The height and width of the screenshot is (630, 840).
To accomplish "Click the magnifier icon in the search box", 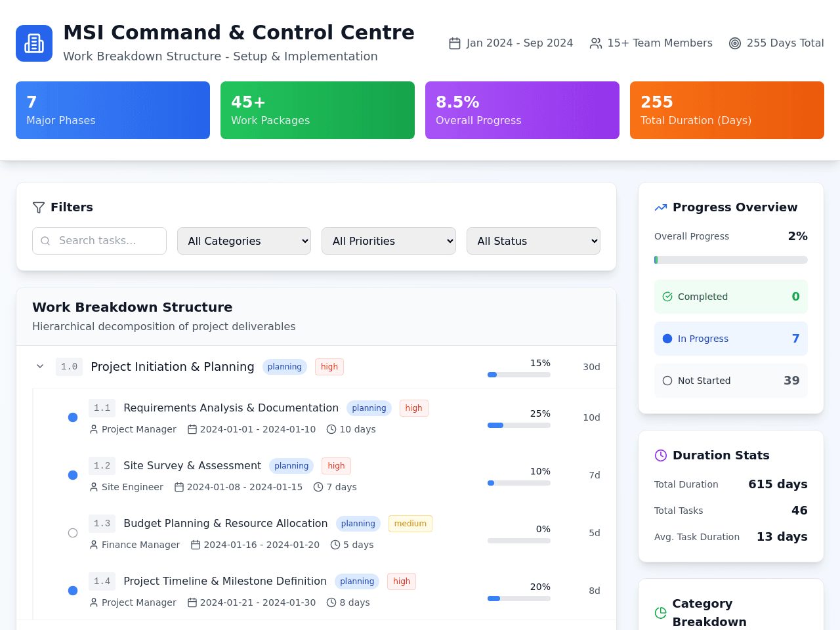I will (x=45, y=241).
